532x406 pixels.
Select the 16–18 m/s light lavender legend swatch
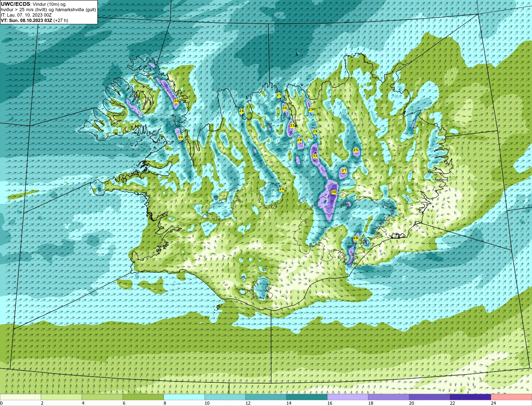click(x=348, y=397)
